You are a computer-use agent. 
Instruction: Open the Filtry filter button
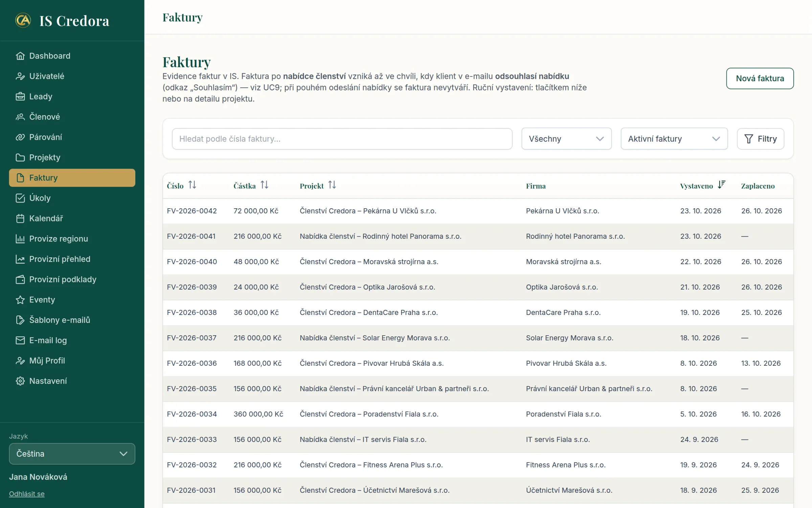[761, 139]
